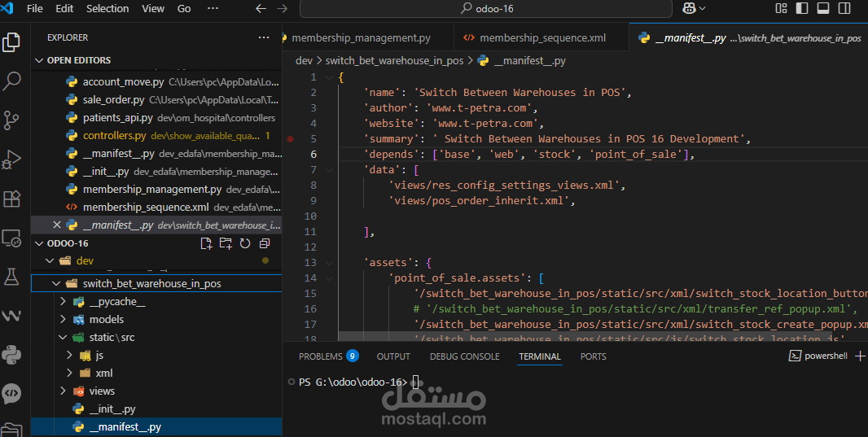Open sale_order.py from open editors
Image resolution: width=868 pixels, height=437 pixels.
pyautogui.click(x=156, y=100)
